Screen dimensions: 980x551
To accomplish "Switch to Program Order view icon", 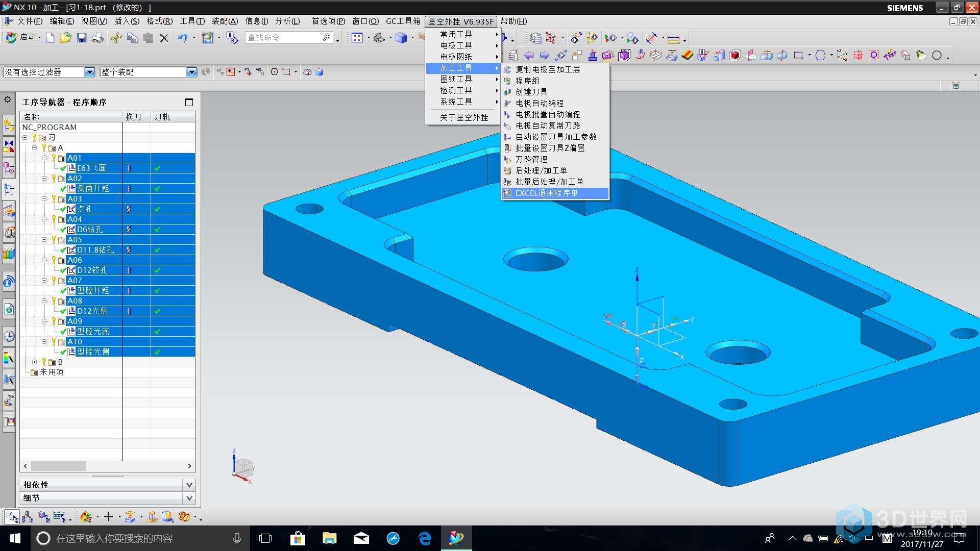I will coord(12,517).
